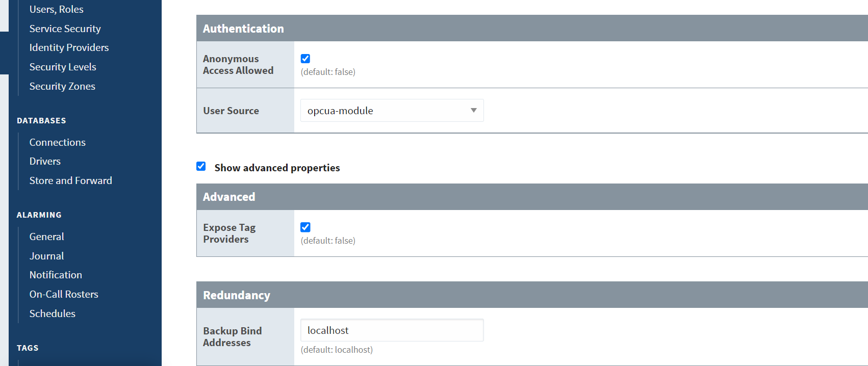The width and height of the screenshot is (868, 366).
Task: Uncheck Expose Tag Providers checkbox
Action: (x=305, y=227)
